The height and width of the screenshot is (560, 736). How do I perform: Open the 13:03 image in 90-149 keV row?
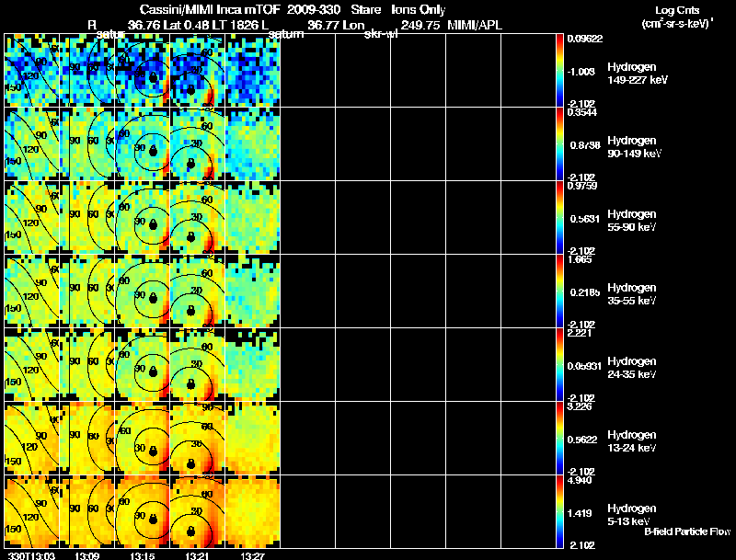(32, 144)
